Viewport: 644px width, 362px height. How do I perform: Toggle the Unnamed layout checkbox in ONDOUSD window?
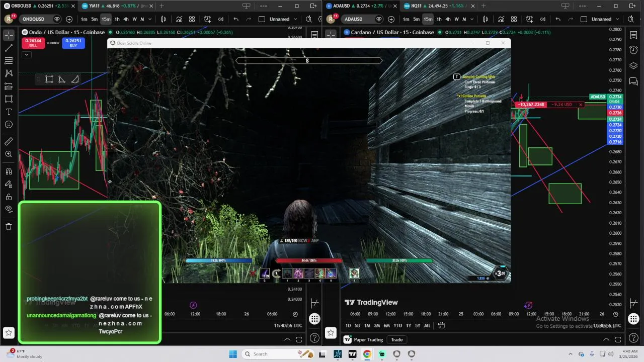[262, 19]
